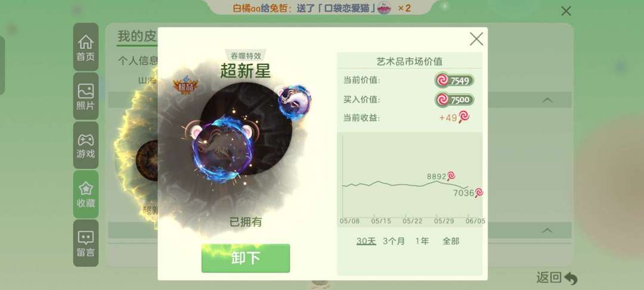This screenshot has height=290, width=644.
Task: Open the 首页 home sidebar icon
Action: (86, 47)
